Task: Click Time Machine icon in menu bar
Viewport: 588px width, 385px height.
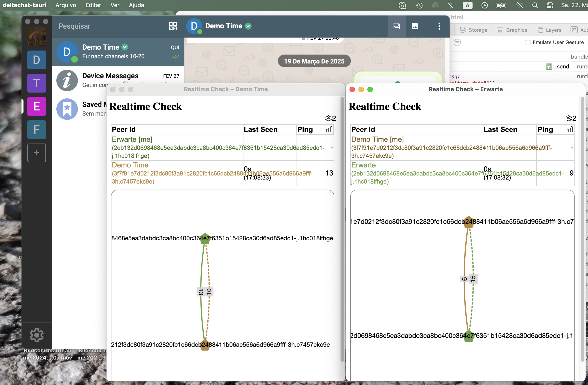Action: click(x=419, y=5)
